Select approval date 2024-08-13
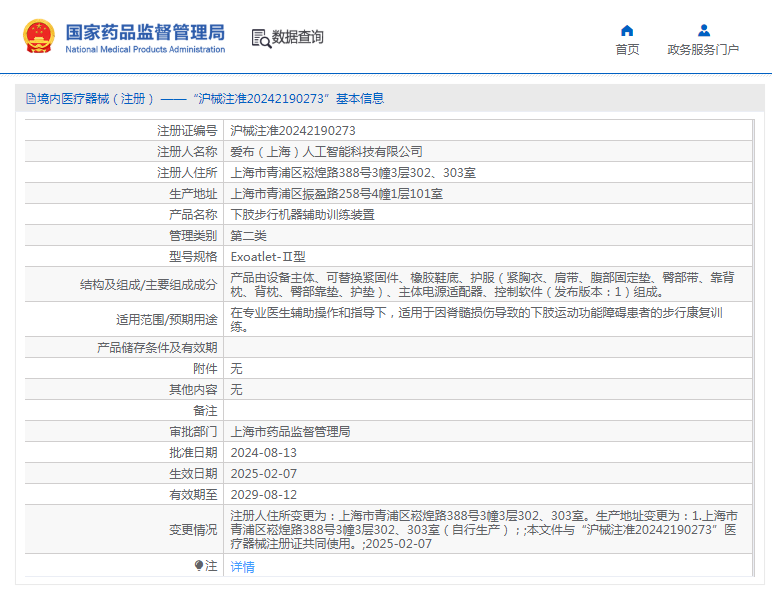 point(263,453)
